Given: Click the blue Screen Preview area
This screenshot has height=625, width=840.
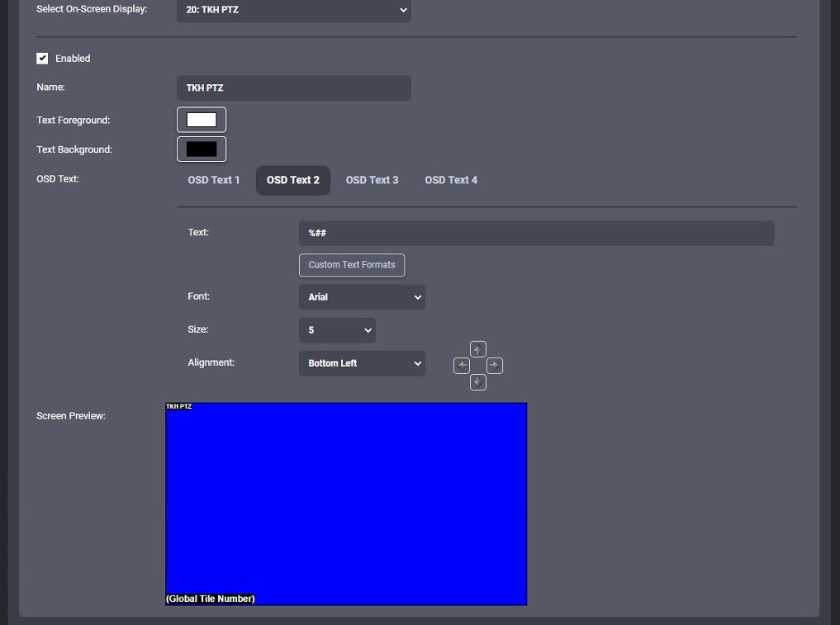Looking at the screenshot, I should coord(346,504).
